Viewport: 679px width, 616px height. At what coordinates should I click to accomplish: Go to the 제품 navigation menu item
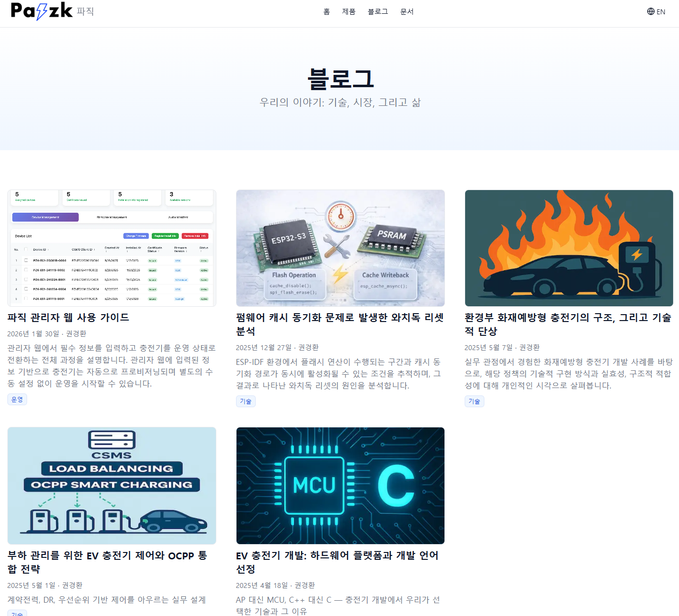[349, 12]
